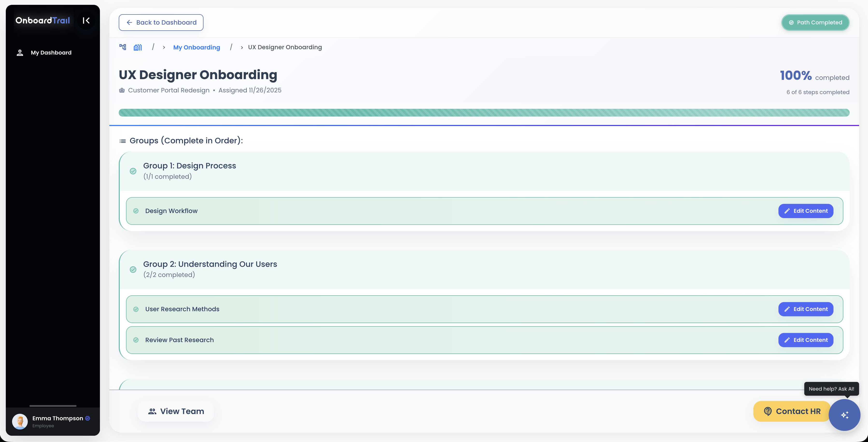The image size is (868, 442).
Task: Click the workflow hierarchy icon in the breadcrumb
Action: (x=122, y=47)
